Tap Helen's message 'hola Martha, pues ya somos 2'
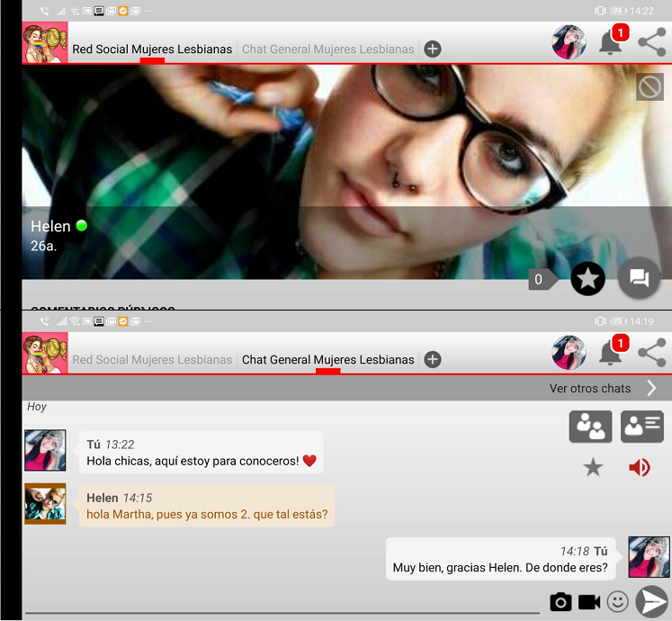The height and width of the screenshot is (621, 672). pyautogui.click(x=207, y=506)
